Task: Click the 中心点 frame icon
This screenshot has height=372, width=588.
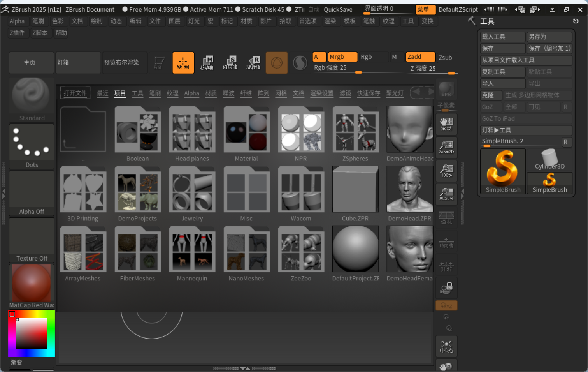Action: point(446,346)
